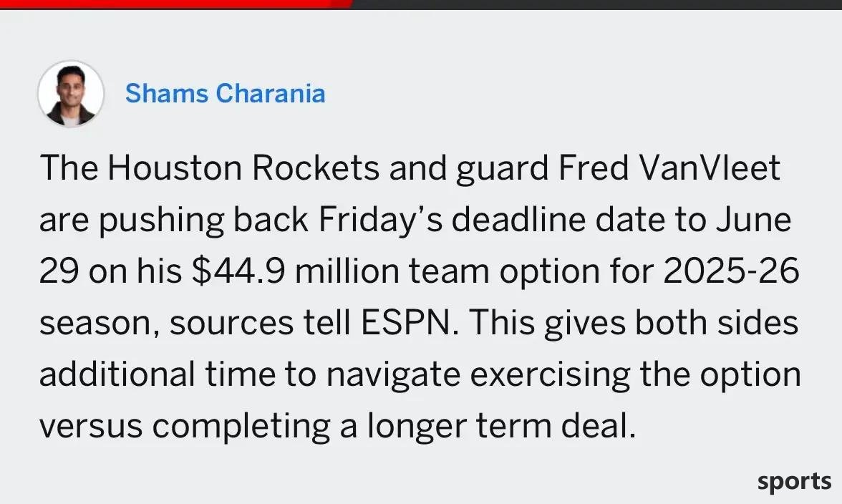Click the word "ESPN" in the post

pos(410,323)
